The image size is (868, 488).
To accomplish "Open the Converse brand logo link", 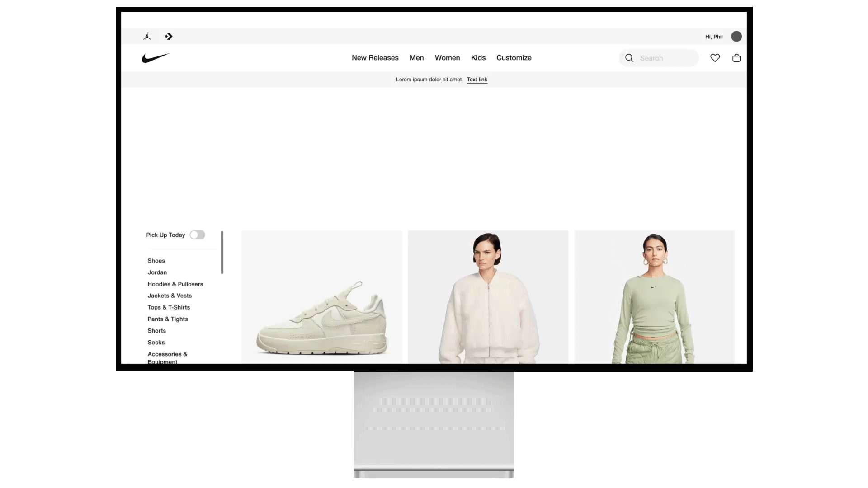I will point(169,37).
